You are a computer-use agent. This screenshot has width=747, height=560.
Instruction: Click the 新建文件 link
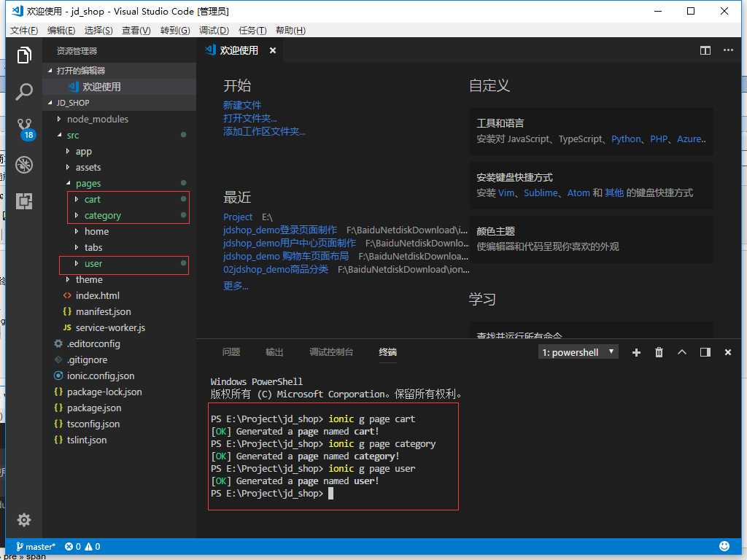pyautogui.click(x=242, y=105)
